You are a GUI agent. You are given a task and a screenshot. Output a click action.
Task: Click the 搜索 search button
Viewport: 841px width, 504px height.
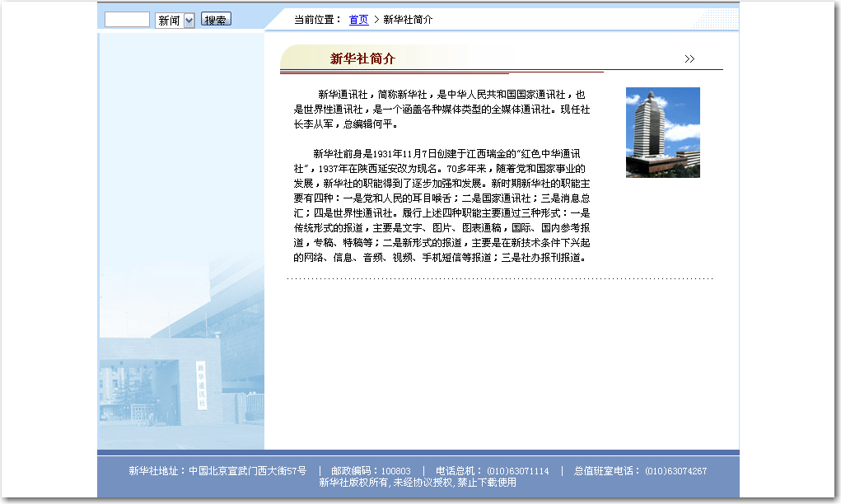tap(216, 19)
